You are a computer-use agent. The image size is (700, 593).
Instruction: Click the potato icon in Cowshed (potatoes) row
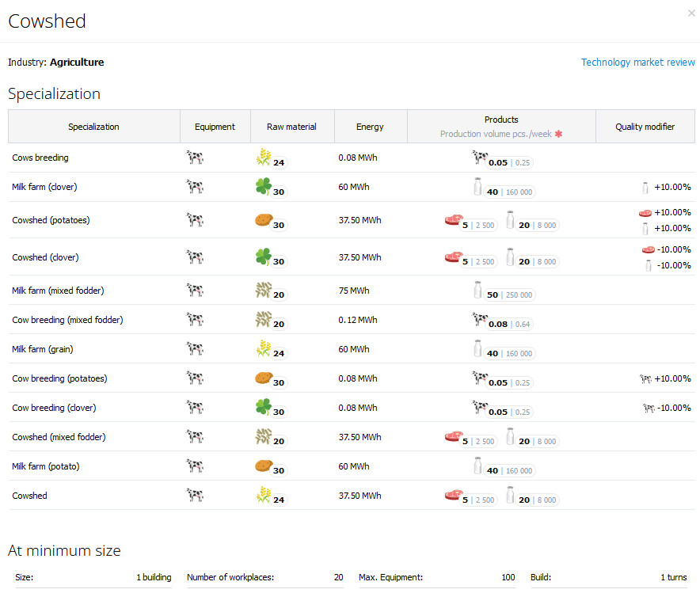264,219
